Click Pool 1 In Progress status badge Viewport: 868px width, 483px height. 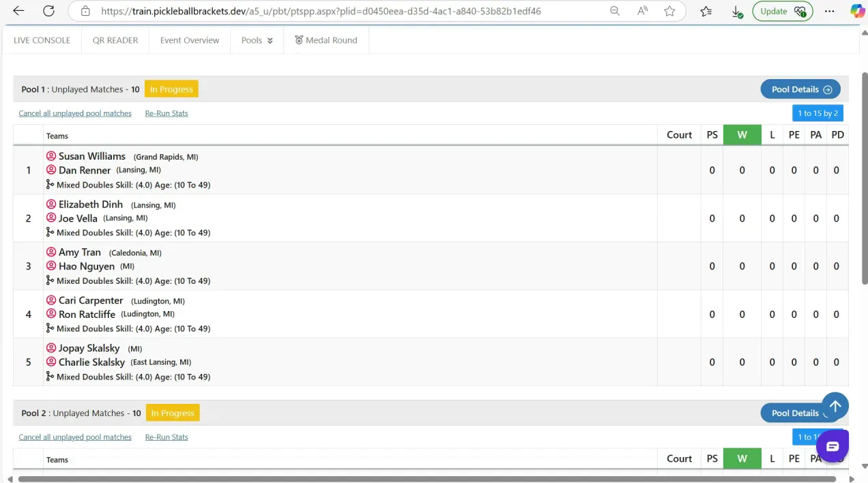coord(171,89)
